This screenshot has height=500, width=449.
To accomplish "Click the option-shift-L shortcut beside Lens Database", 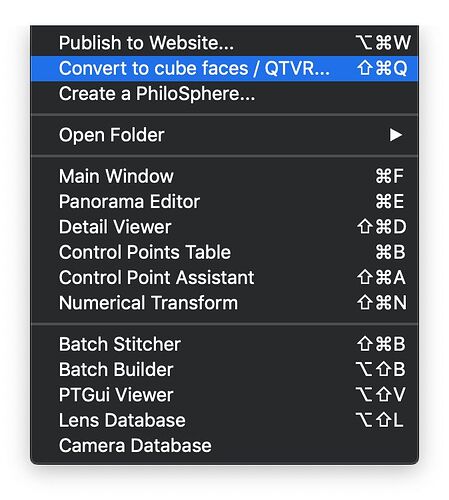I will (379, 420).
